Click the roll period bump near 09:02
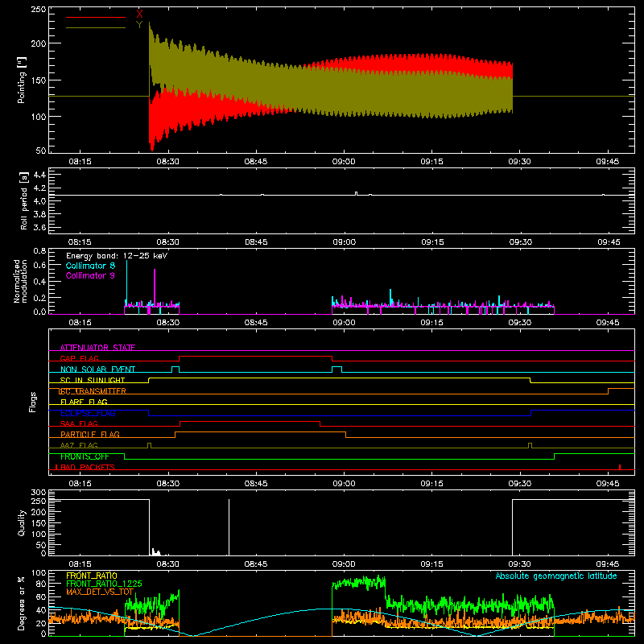 [x=356, y=193]
